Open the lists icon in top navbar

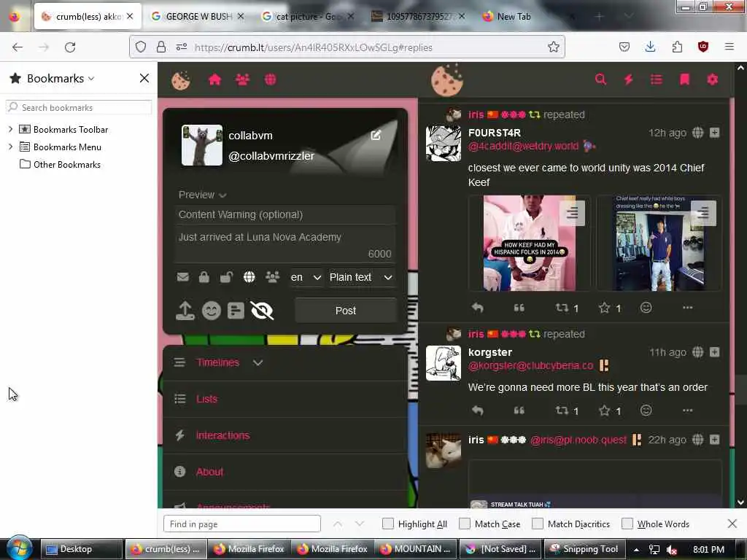tap(657, 79)
